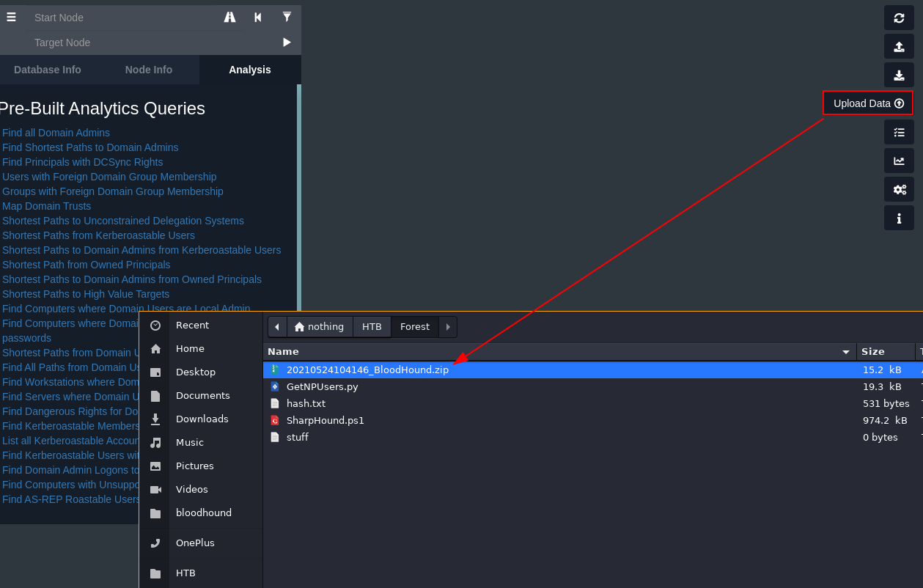923x588 pixels.
Task: Sort files by the Name column
Action: 559,352
